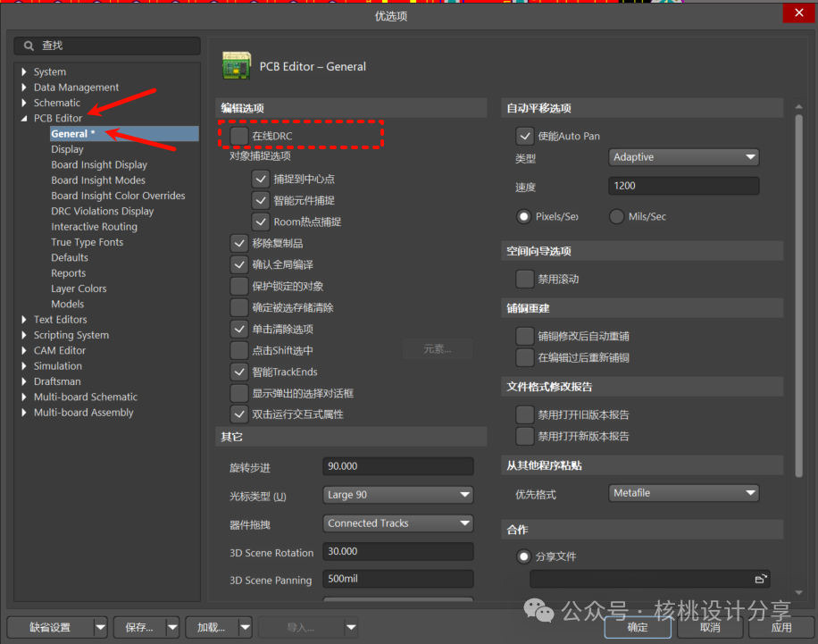
Task: Open the 缺省设置 dropdown arrow
Action: pos(100,627)
